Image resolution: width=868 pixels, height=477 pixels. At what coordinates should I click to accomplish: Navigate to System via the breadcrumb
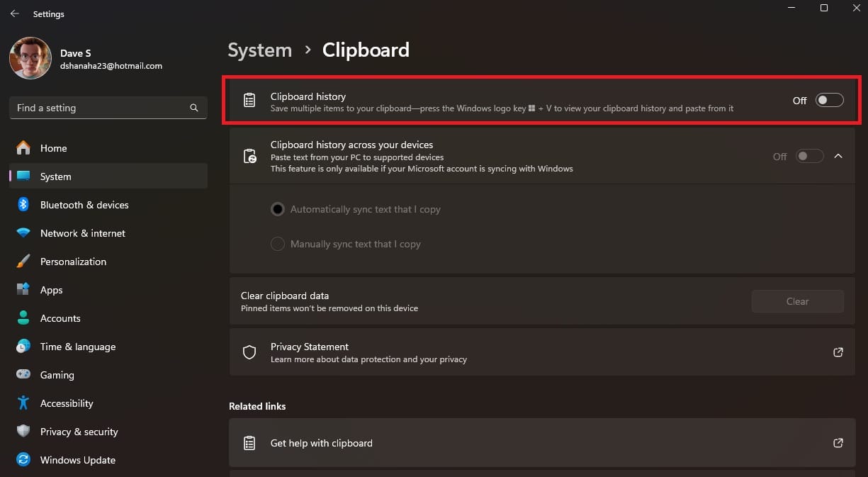[259, 50]
